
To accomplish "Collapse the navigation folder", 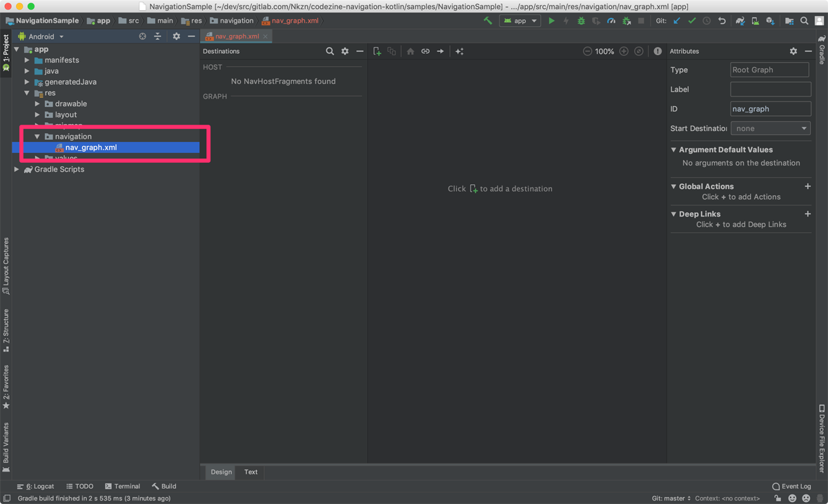I will (38, 137).
